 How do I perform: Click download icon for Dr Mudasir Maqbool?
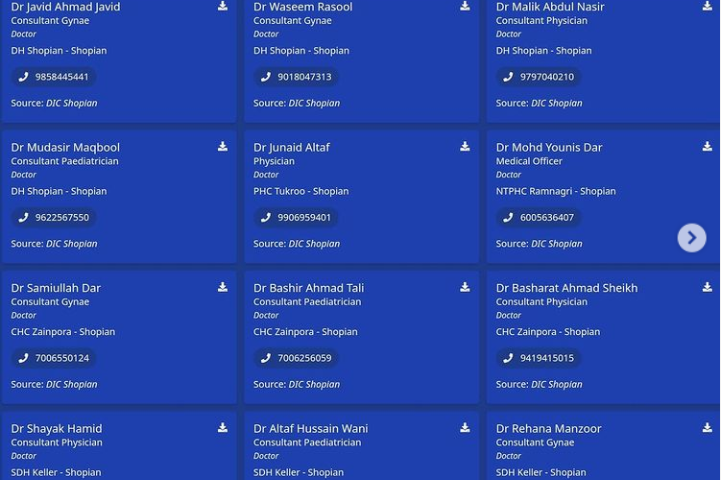(222, 147)
